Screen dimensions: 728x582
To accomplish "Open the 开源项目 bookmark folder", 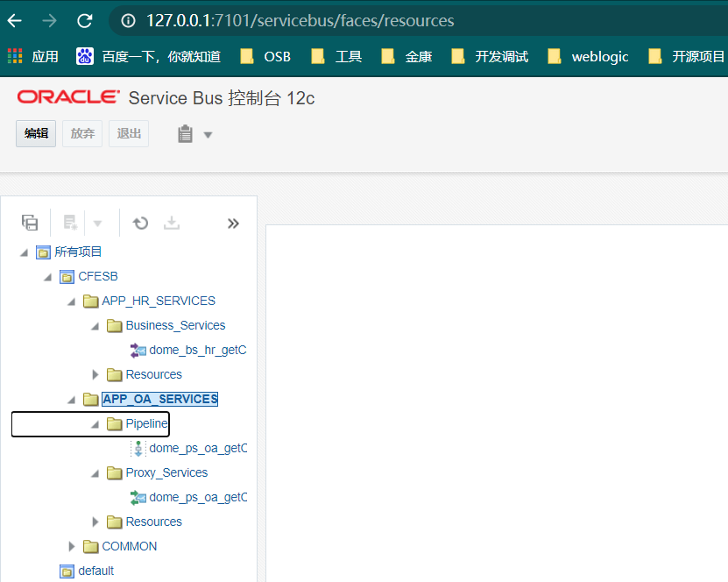I will coord(686,57).
